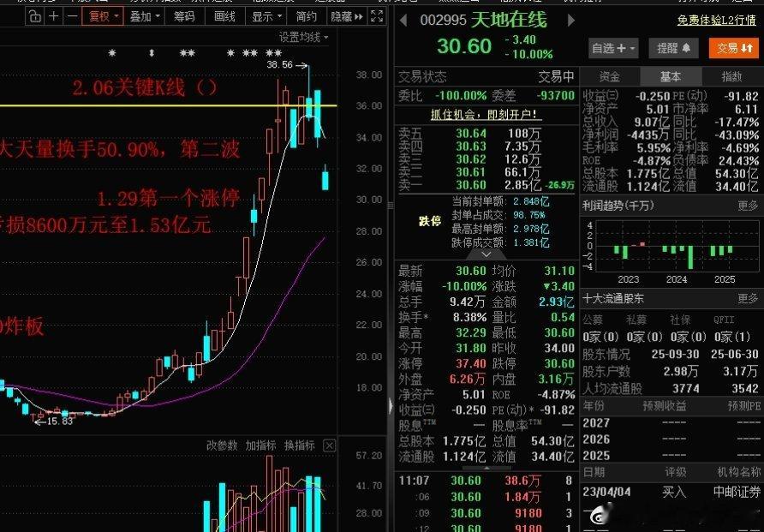Screen dimensions: 764x532
Task: Enter fullscreen via the expand icon
Action: click(x=377, y=16)
